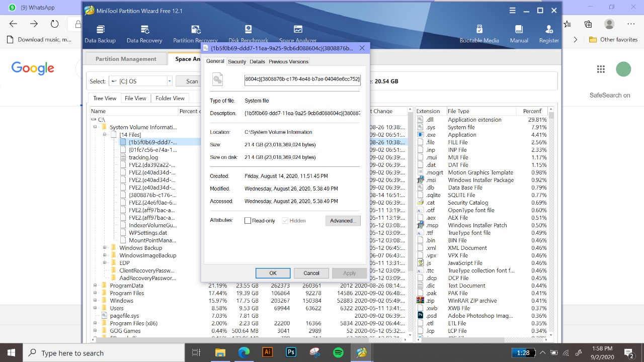Toggle the Read-only checkbox
Image resolution: width=644 pixels, height=362 pixels.
tap(248, 221)
